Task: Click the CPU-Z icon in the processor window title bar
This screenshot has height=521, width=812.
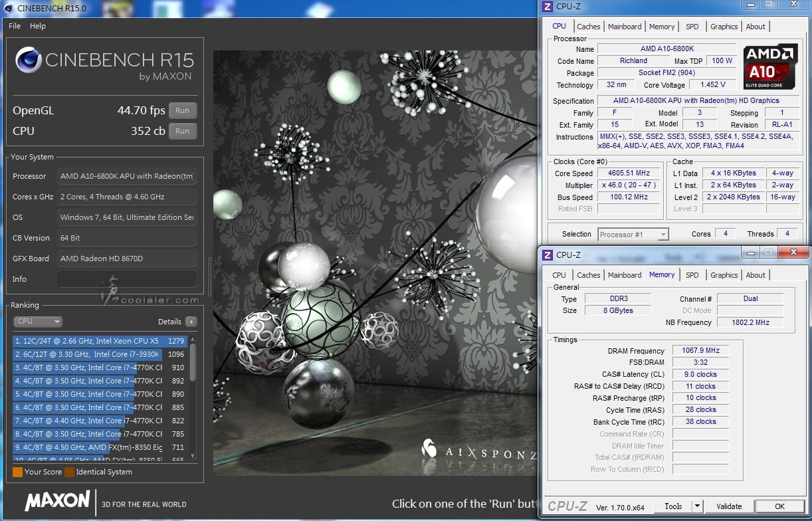Action: pyautogui.click(x=548, y=7)
